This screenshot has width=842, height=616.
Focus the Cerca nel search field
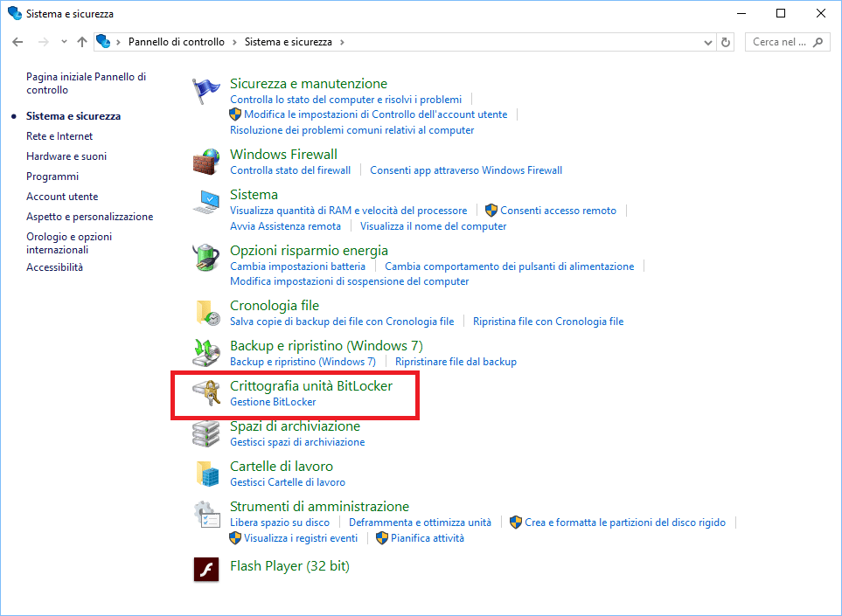(x=787, y=42)
